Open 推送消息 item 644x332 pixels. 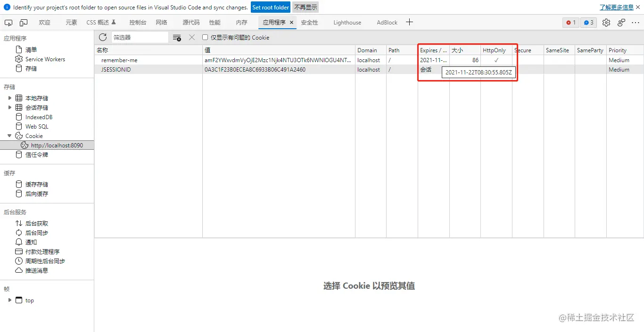pyautogui.click(x=37, y=270)
